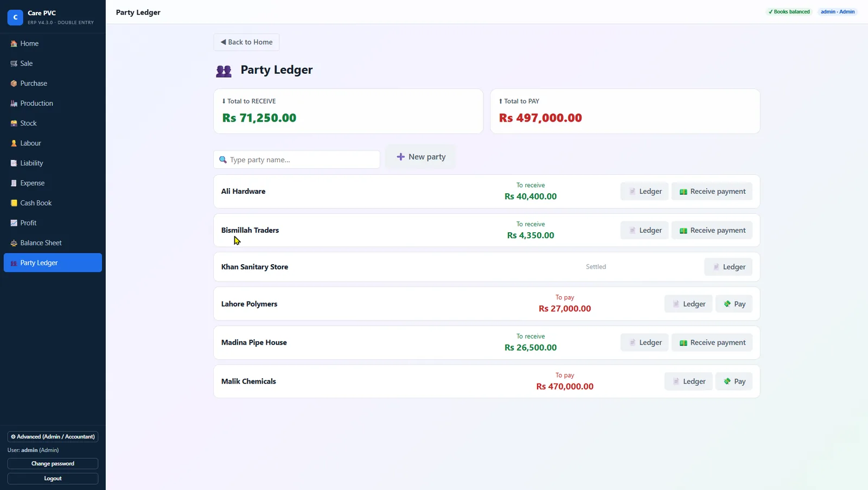Click the Books balanced status badge
868x490 pixels.
[x=789, y=12]
